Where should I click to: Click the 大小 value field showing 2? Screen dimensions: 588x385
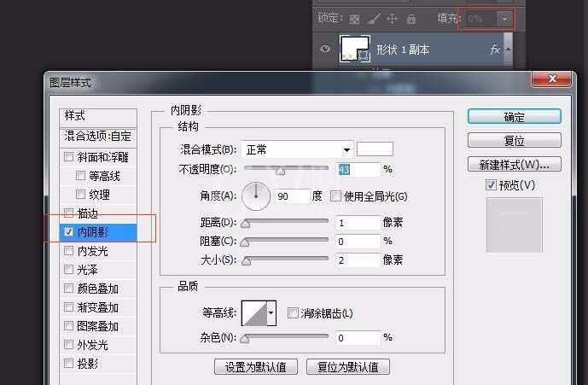click(358, 260)
